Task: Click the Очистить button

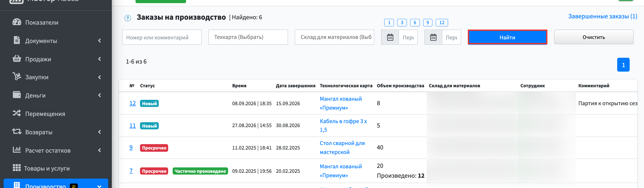Action: [x=593, y=37]
